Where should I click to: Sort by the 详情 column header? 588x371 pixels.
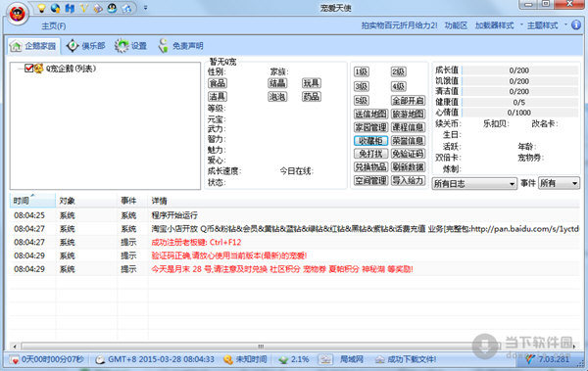[364, 201]
